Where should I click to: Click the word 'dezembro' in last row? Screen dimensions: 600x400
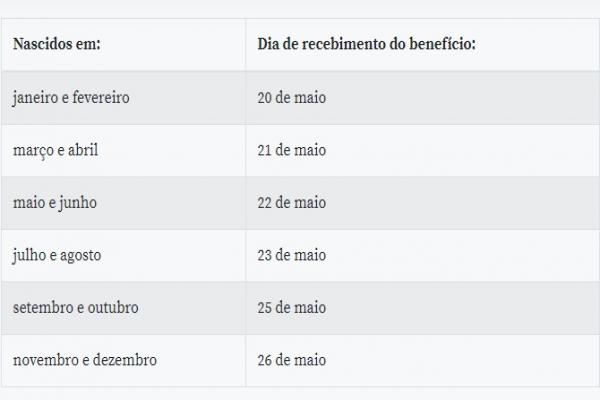click(125, 360)
